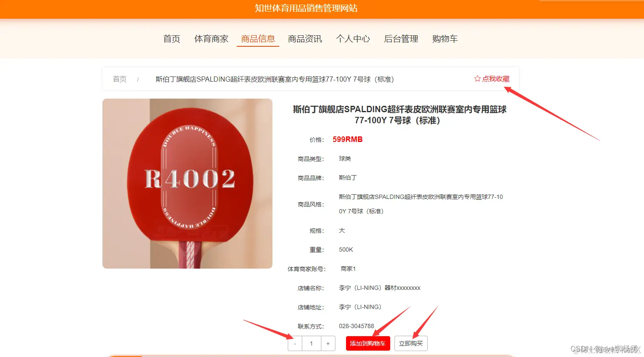
Task: Click the 点我收藏 link text
Action: pyautogui.click(x=496, y=79)
